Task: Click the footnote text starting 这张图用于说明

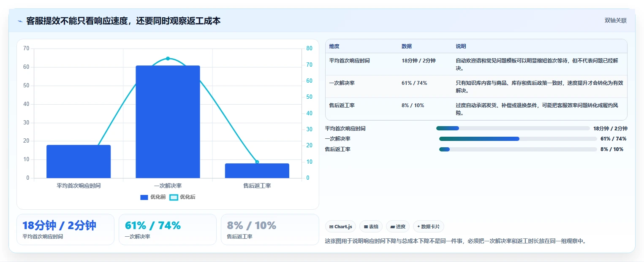Action: point(456,241)
